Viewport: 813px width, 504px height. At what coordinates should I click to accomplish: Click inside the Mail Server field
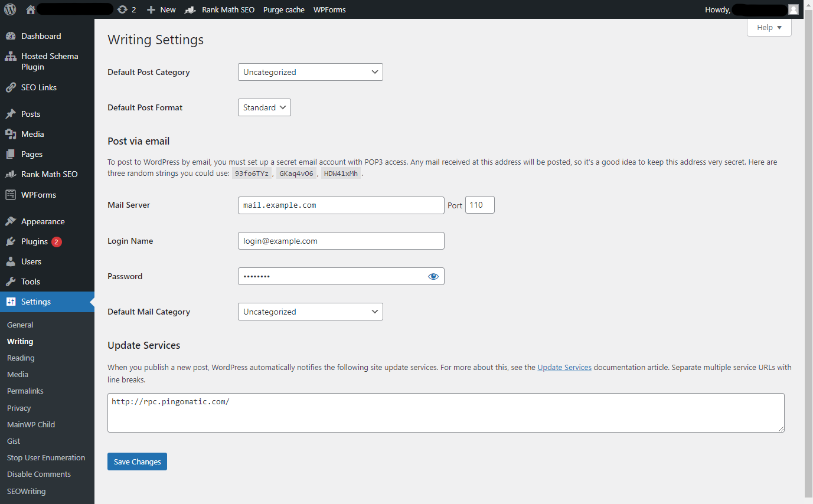pos(341,205)
